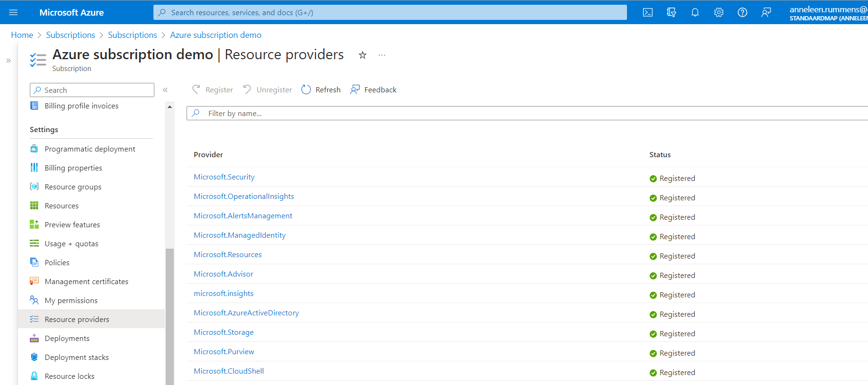
Task: Click the Unregister button
Action: (x=268, y=90)
